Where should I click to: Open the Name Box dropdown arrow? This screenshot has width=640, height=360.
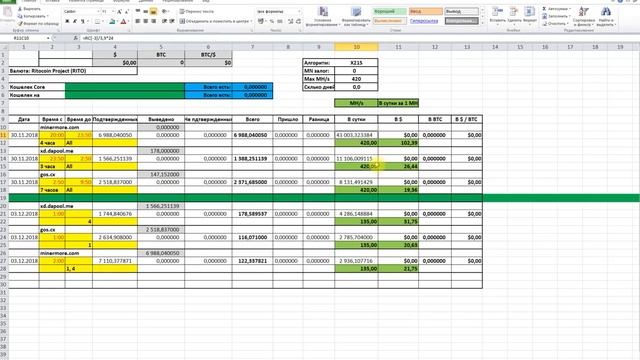point(48,38)
